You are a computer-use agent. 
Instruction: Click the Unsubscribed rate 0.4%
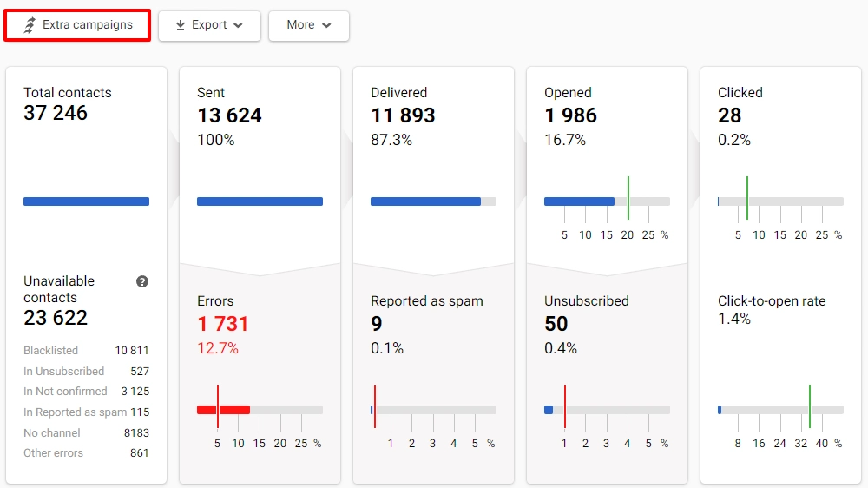[x=560, y=348]
